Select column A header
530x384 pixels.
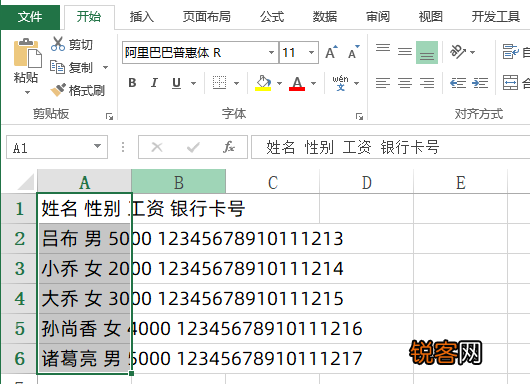pos(84,182)
